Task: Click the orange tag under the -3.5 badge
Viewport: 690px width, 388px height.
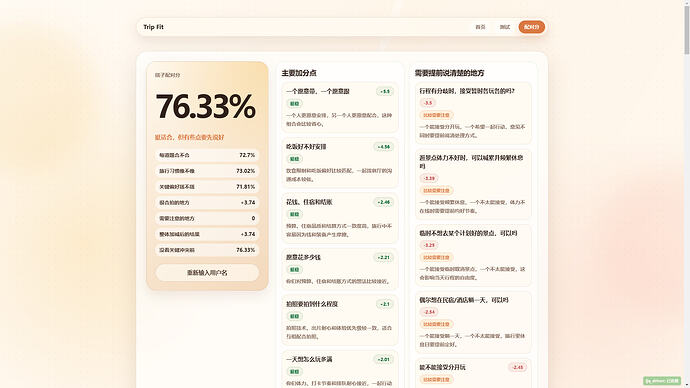Action: pyautogui.click(x=436, y=115)
